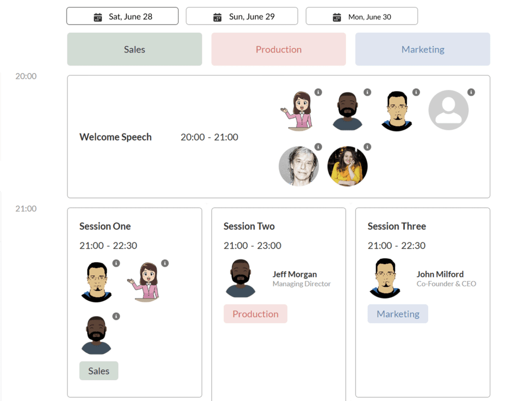532x401 pixels.
Task: Open the Session Two title
Action: [x=249, y=226]
